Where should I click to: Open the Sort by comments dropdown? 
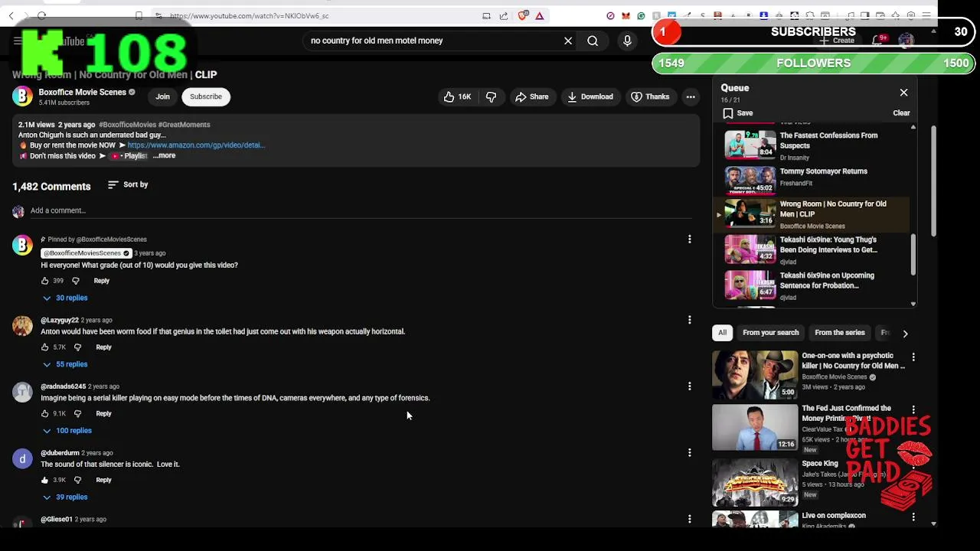coord(128,184)
